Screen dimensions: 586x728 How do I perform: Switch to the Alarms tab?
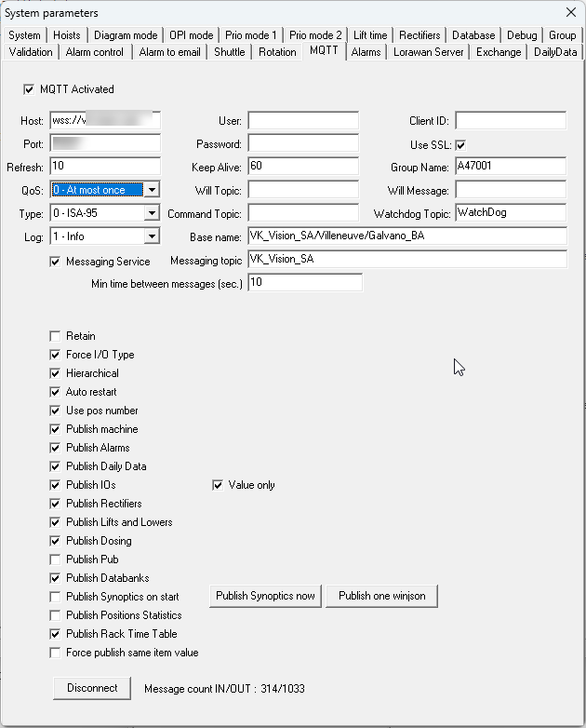(x=366, y=52)
